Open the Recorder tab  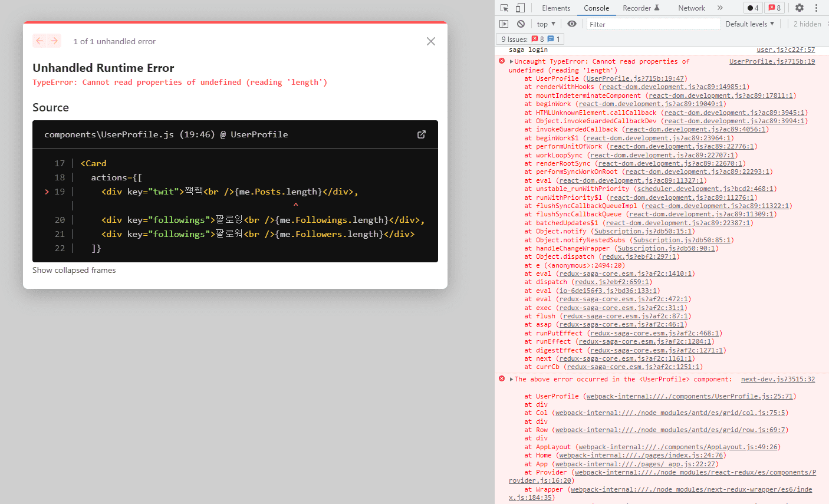click(641, 8)
